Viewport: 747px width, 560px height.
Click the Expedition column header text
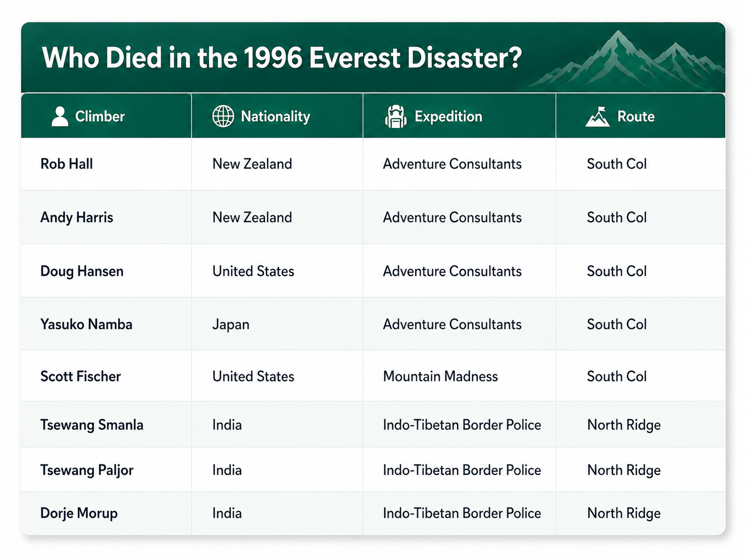pos(448,117)
